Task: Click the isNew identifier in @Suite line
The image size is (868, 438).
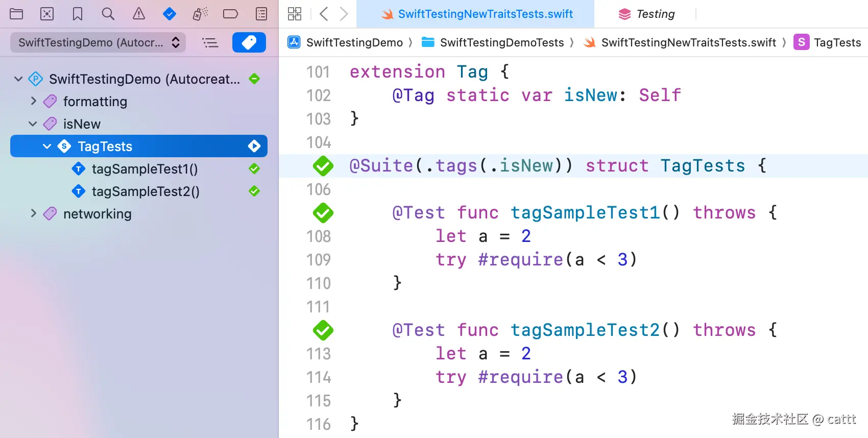Action: (526, 166)
